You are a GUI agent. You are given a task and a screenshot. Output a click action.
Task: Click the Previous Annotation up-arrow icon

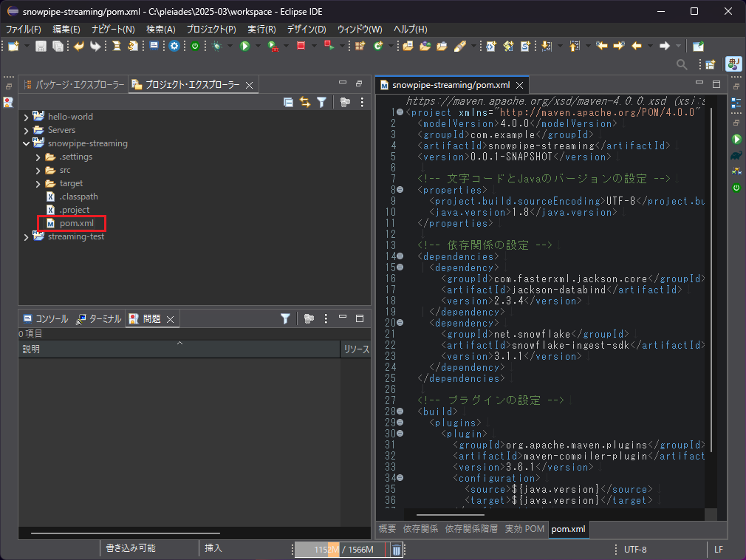pyautogui.click(x=575, y=46)
